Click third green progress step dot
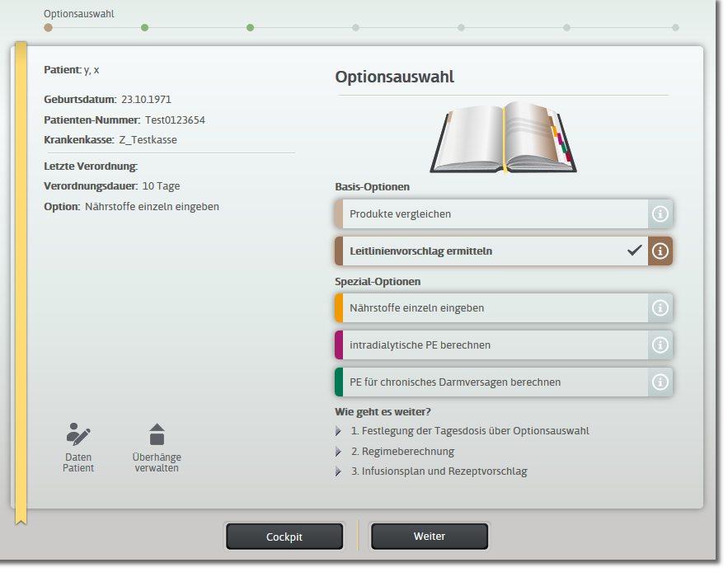 251,28
